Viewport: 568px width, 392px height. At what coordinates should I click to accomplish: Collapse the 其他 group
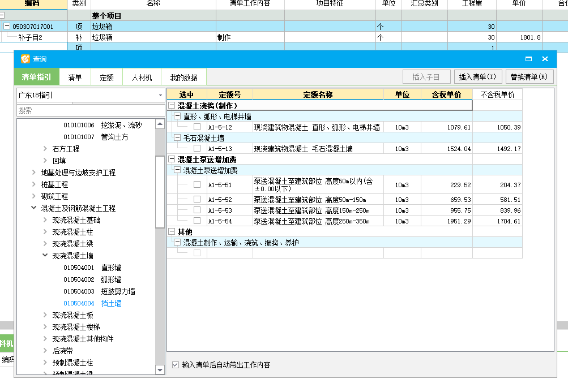(x=172, y=231)
